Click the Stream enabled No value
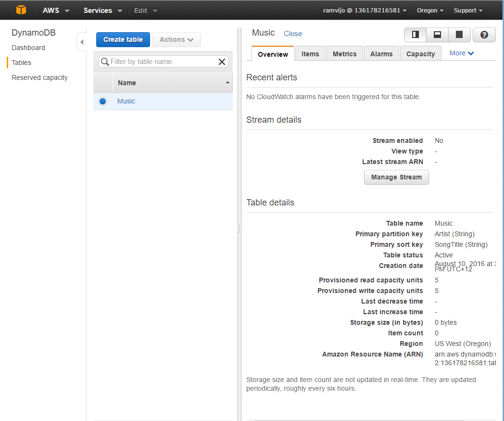504x421 pixels. point(439,140)
